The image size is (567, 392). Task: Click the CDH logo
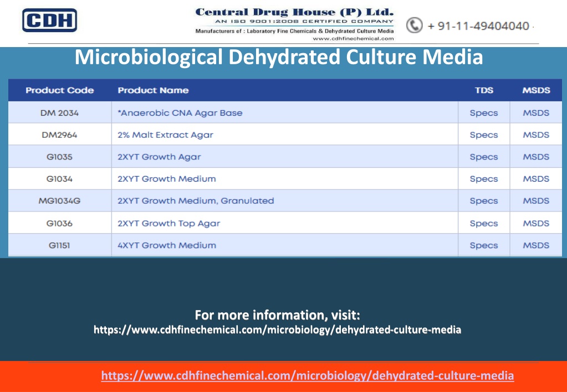pyautogui.click(x=49, y=20)
